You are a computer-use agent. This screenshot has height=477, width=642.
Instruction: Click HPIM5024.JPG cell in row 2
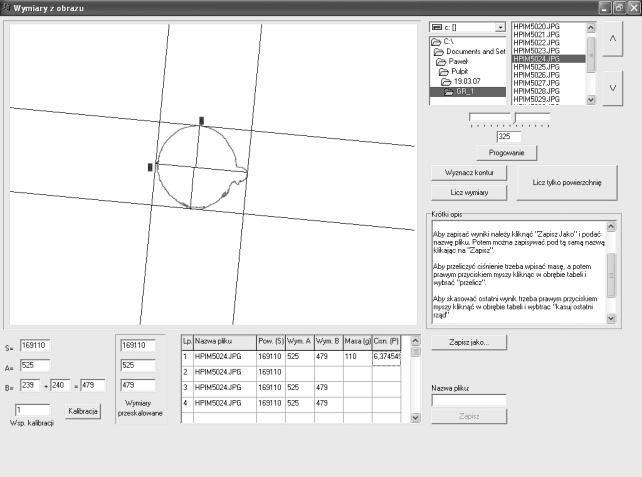(x=225, y=373)
